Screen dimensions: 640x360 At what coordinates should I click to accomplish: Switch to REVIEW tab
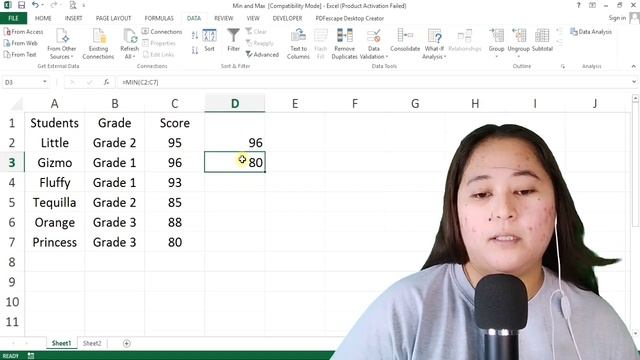coord(223,18)
